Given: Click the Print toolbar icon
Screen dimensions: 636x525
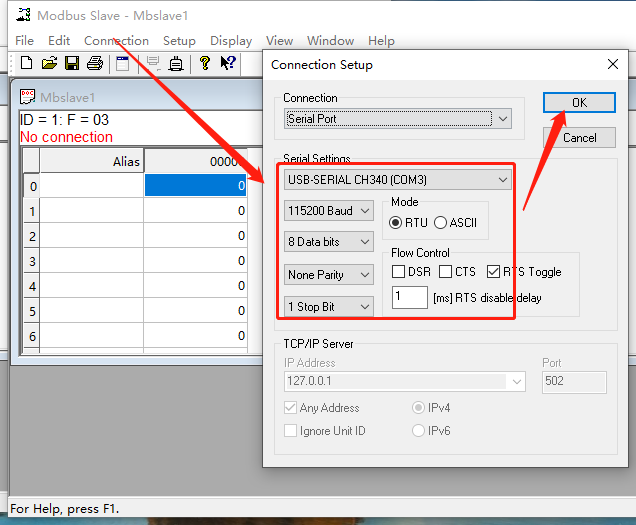Looking at the screenshot, I should click(95, 63).
